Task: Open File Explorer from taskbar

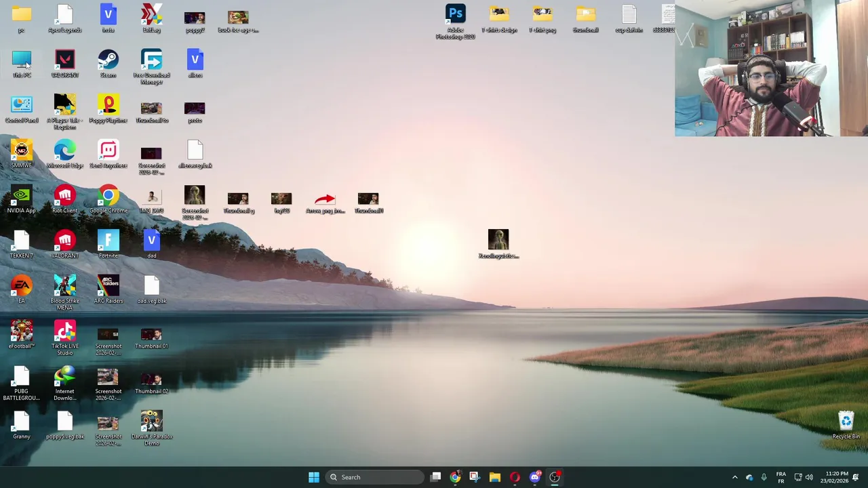Action: click(x=495, y=477)
